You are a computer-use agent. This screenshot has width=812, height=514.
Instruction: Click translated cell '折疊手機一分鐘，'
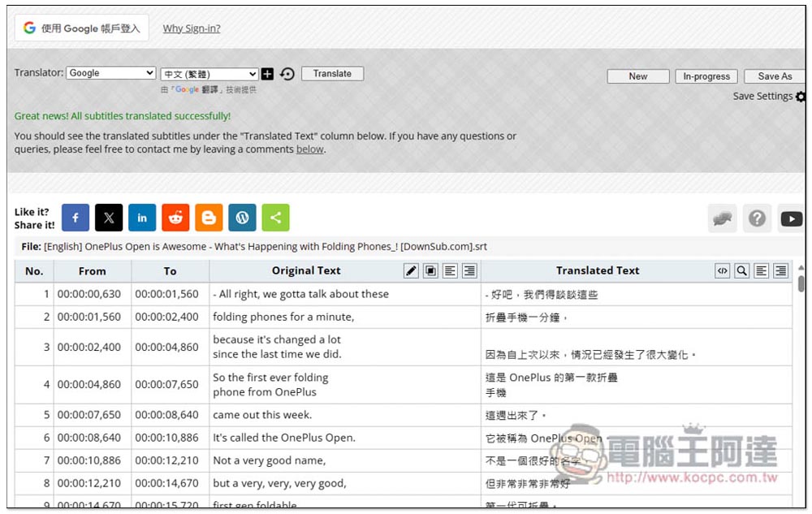637,317
